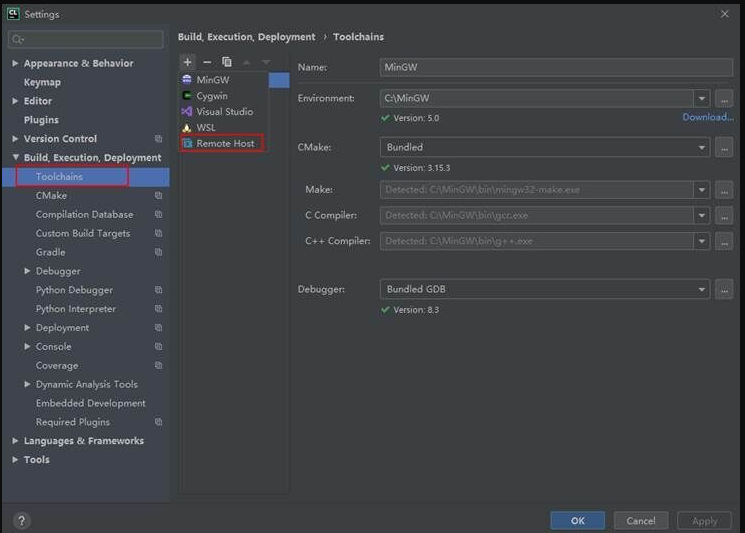Click project-level icon next to Deployment
The image size is (745, 533).
(158, 328)
